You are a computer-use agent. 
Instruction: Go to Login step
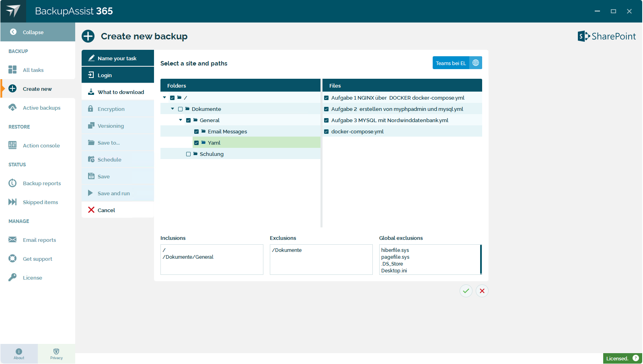pyautogui.click(x=118, y=75)
